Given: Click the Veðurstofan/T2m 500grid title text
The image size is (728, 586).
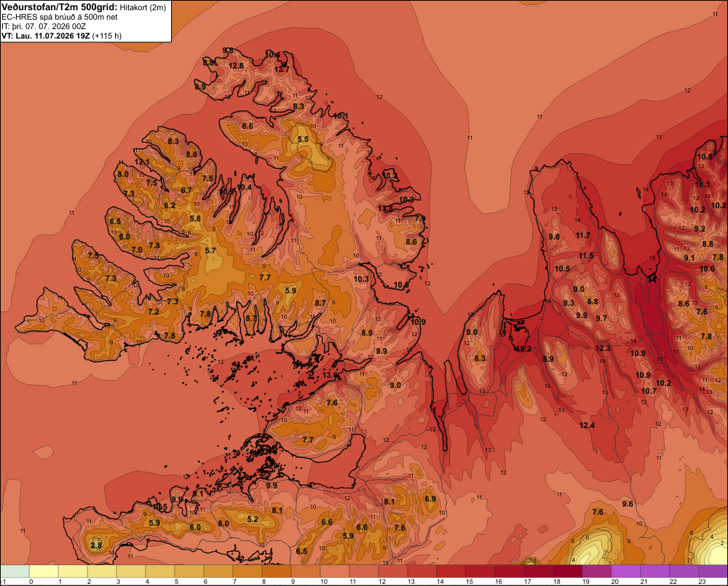Looking at the screenshot, I should 60,7.
